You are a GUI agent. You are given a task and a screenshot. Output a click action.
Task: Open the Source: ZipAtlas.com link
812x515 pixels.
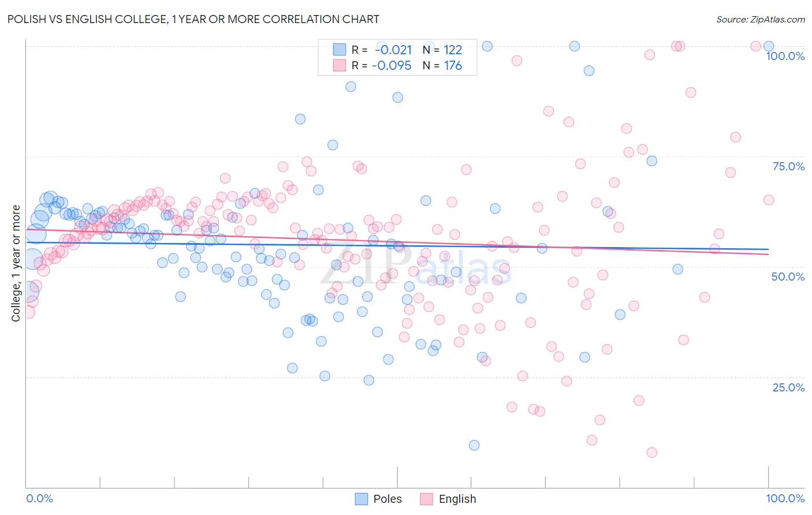(761, 19)
